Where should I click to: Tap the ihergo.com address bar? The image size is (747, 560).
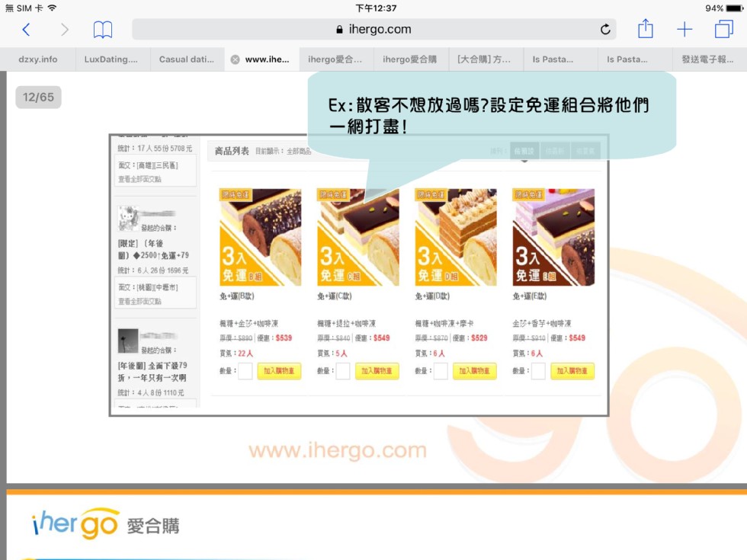pyautogui.click(x=374, y=30)
